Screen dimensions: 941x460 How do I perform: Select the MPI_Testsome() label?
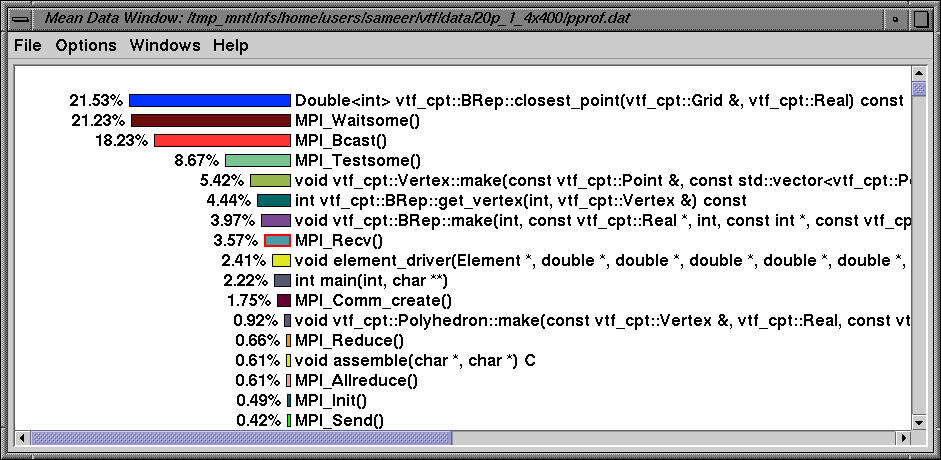[x=358, y=161]
